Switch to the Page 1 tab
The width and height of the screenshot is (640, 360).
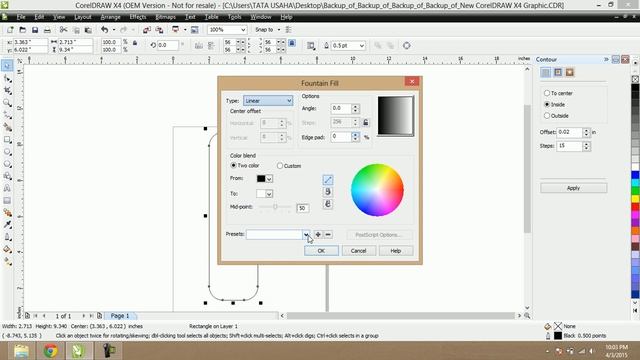120,316
